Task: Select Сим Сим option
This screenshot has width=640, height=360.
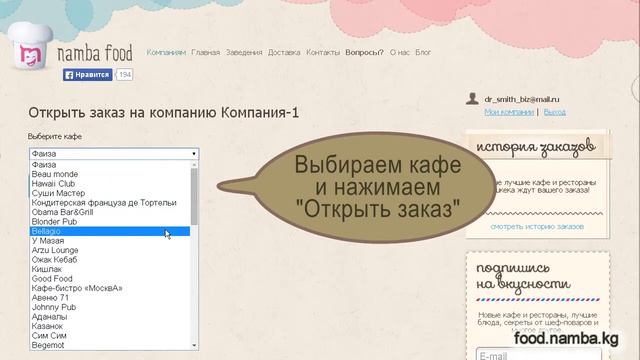Action: click(x=110, y=336)
